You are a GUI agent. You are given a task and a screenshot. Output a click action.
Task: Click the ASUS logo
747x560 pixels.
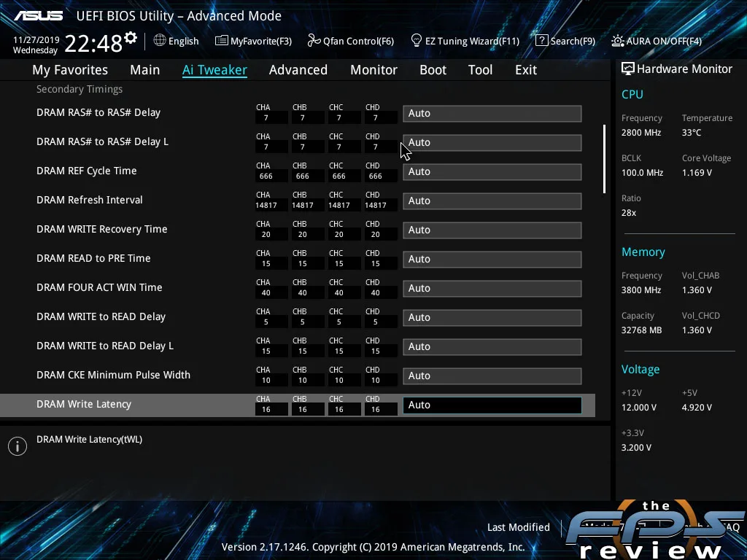click(38, 16)
